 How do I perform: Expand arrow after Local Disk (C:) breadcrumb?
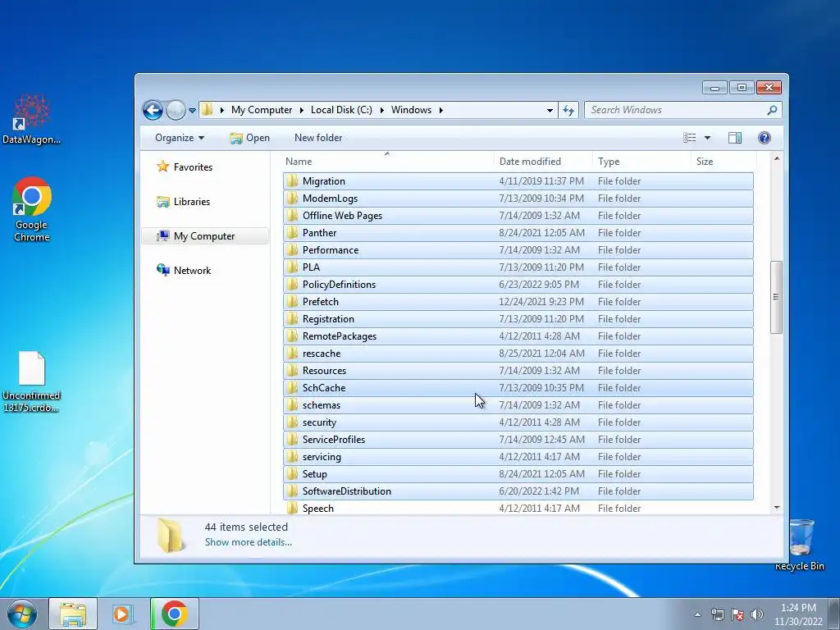382,111
